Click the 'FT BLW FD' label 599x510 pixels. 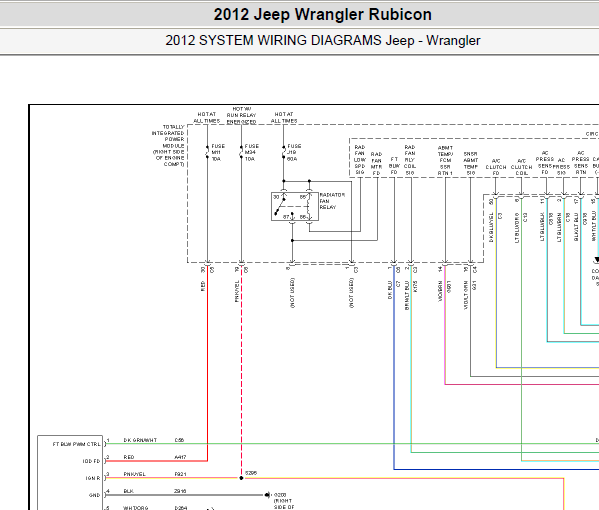394,166
